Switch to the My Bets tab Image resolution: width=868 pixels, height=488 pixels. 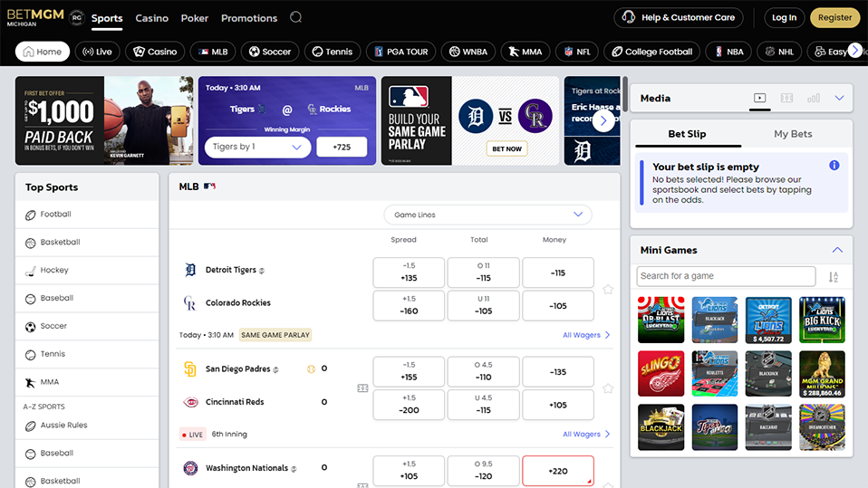[793, 134]
